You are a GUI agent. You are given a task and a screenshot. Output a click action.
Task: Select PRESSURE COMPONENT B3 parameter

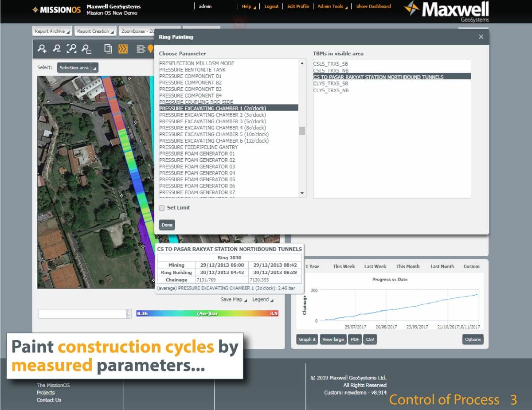pos(228,89)
